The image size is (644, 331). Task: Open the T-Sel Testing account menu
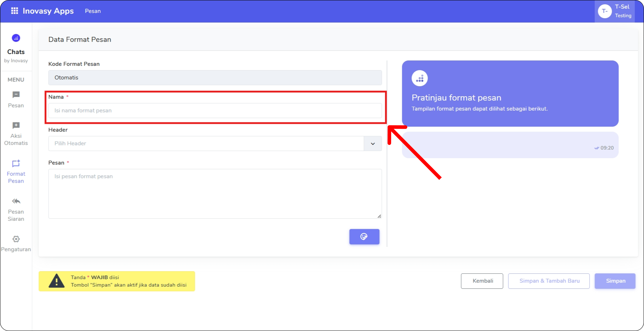tap(623, 11)
